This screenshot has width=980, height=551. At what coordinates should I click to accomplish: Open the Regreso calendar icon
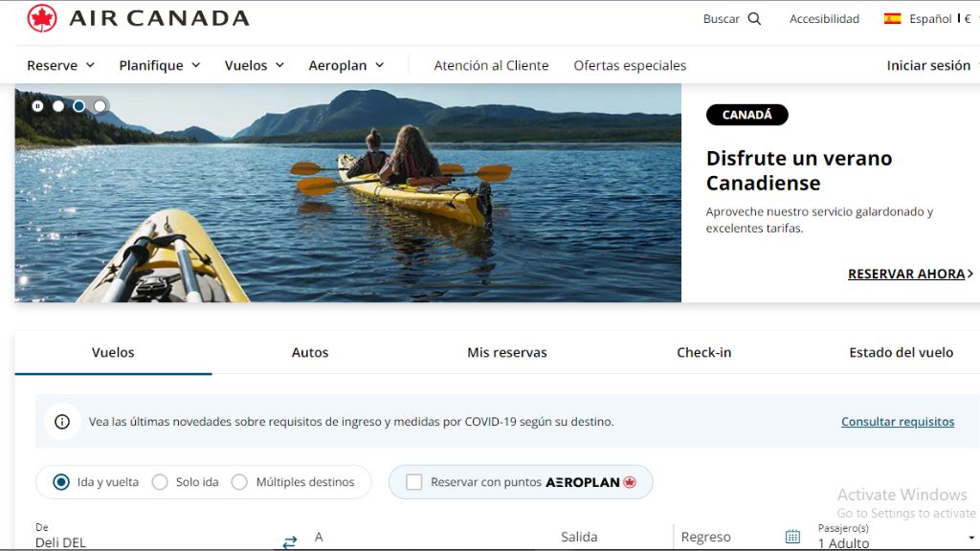coord(792,537)
